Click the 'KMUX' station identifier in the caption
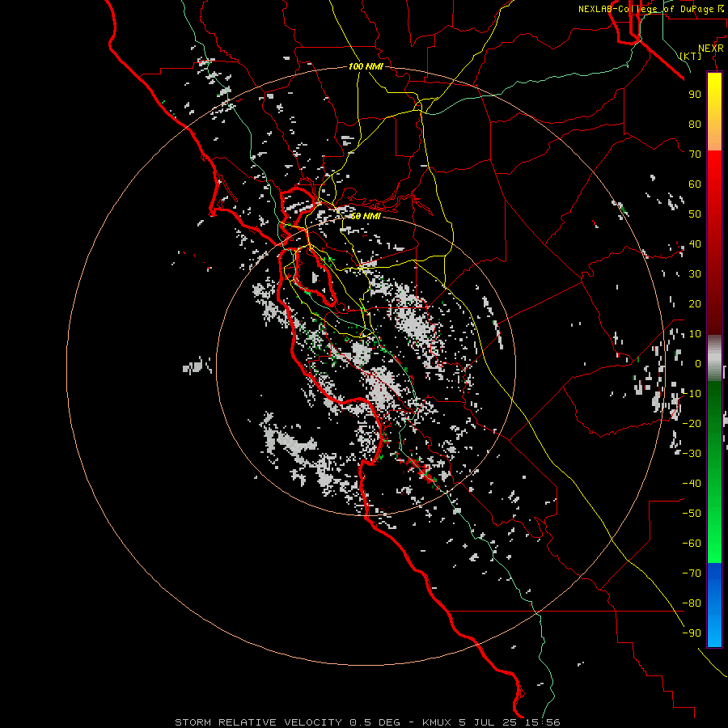The image size is (728, 728). (x=438, y=722)
